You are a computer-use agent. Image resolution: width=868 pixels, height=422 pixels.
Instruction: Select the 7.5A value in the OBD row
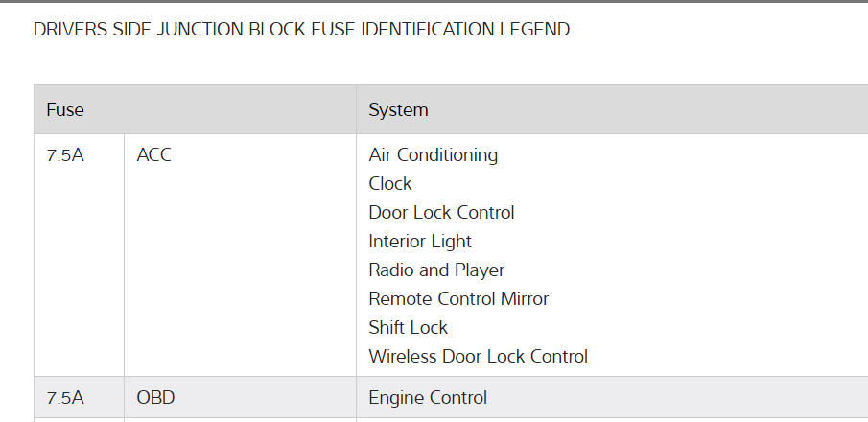click(x=65, y=398)
